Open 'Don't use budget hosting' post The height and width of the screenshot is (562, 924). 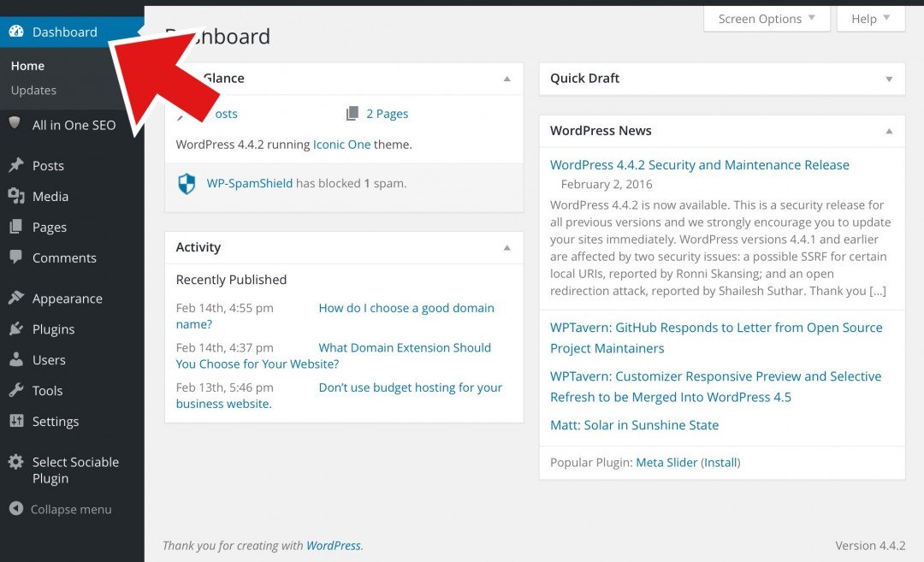click(411, 387)
